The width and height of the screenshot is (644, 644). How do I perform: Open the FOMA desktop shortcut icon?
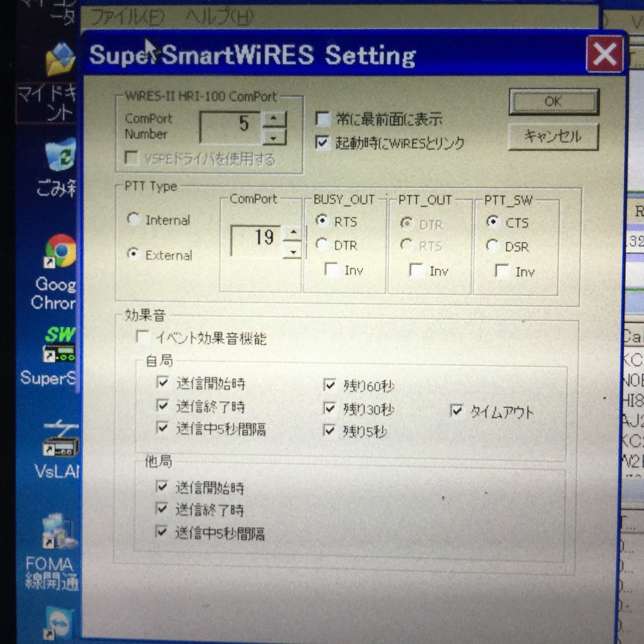[x=60, y=531]
